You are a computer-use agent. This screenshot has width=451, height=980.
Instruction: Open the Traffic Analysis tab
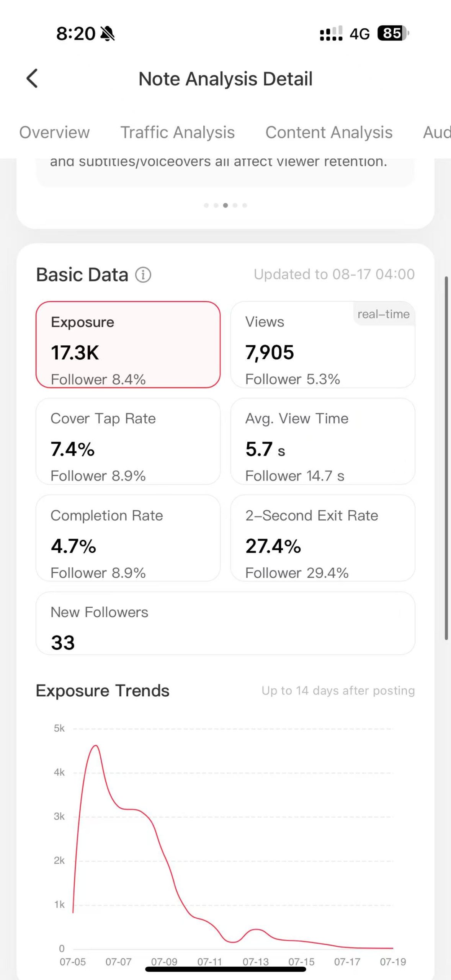(x=178, y=132)
